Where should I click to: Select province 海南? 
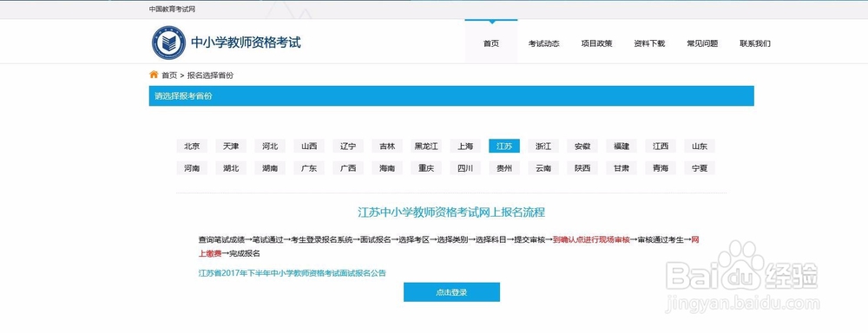pyautogui.click(x=387, y=168)
